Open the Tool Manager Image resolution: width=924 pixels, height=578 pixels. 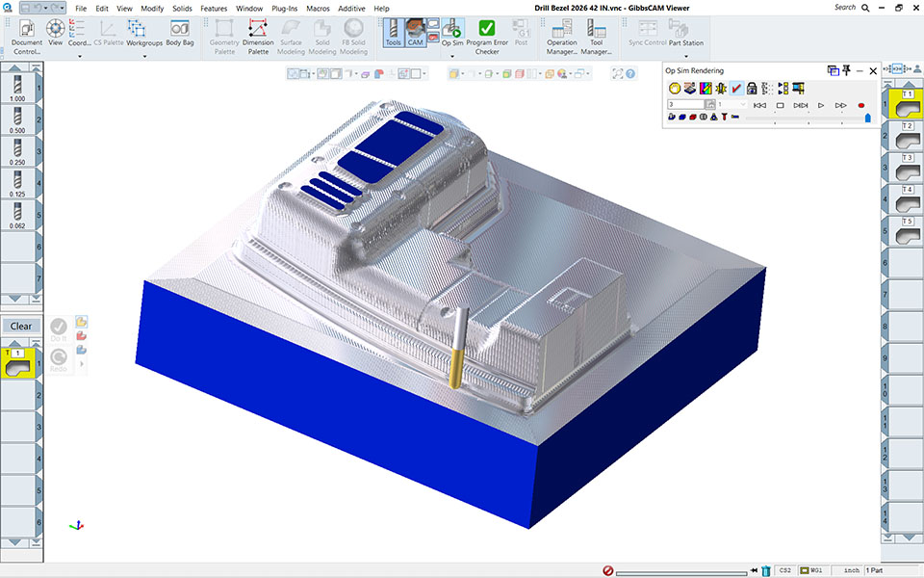tap(596, 34)
